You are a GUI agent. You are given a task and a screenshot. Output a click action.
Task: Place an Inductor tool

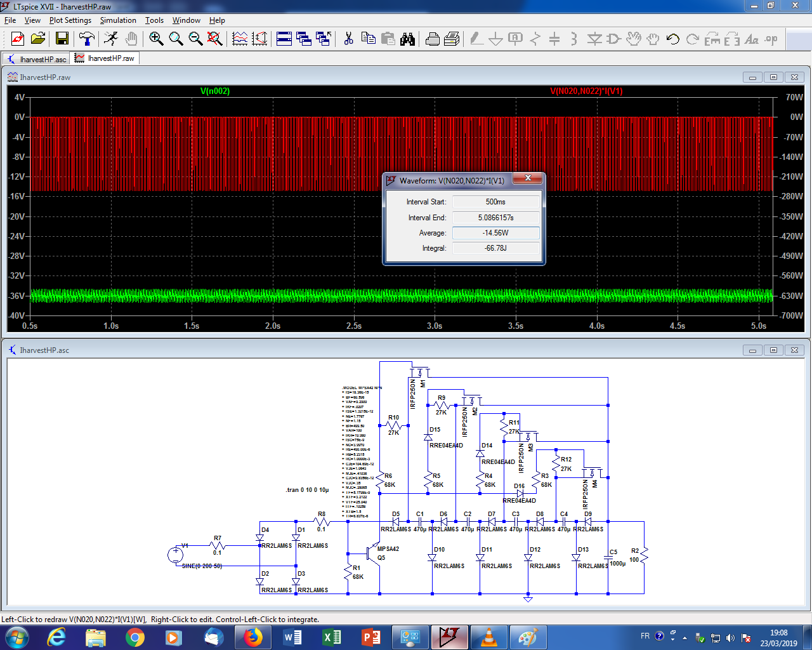click(574, 39)
